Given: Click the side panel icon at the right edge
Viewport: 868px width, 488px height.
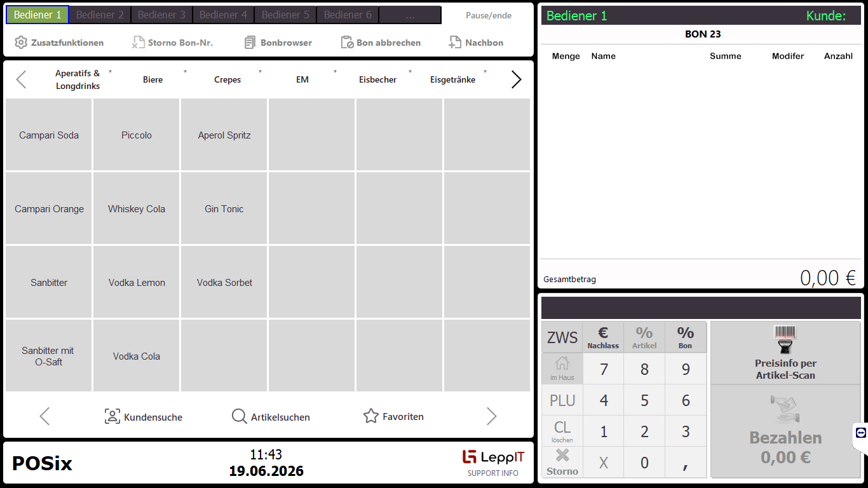Looking at the screenshot, I should (x=861, y=433).
